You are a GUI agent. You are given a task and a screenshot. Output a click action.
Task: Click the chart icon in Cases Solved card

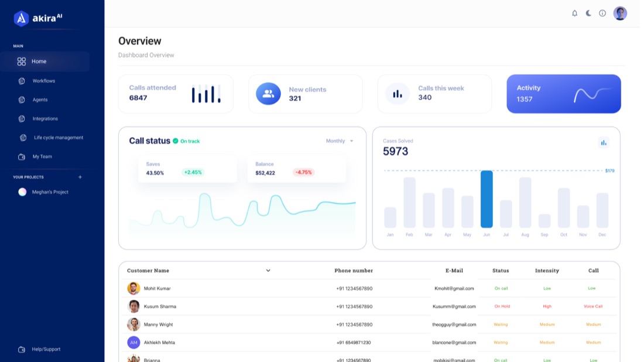604,142
